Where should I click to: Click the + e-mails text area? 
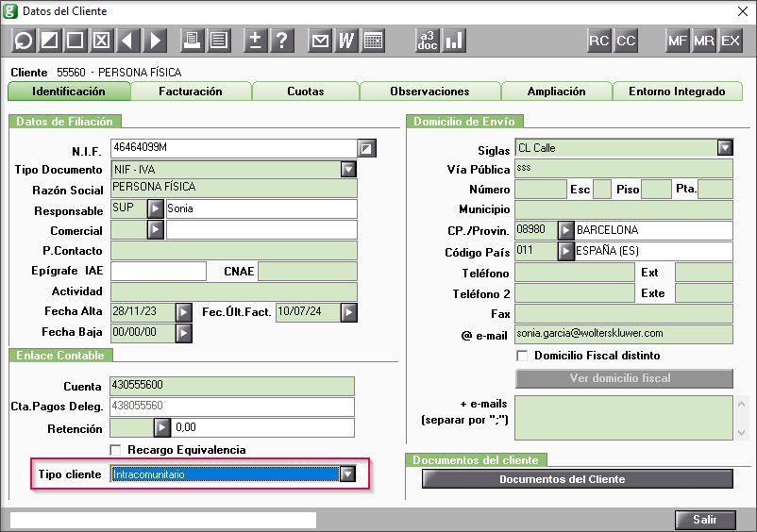tap(624, 418)
